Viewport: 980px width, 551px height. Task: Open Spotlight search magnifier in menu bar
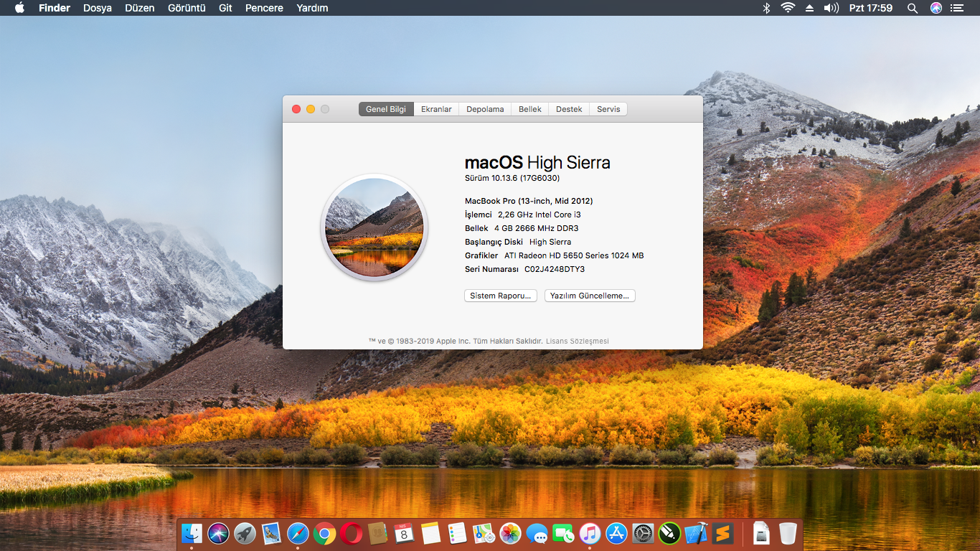pos(912,8)
